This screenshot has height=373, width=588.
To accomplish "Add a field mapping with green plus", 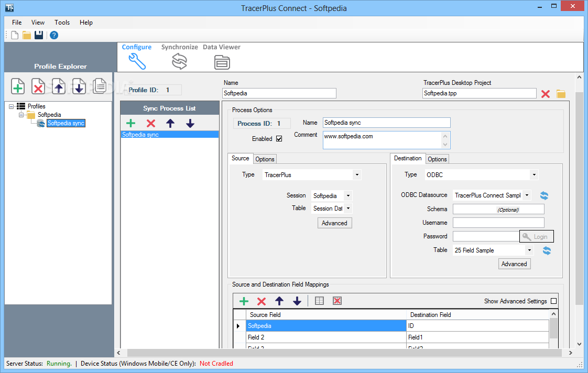I will click(x=244, y=301).
